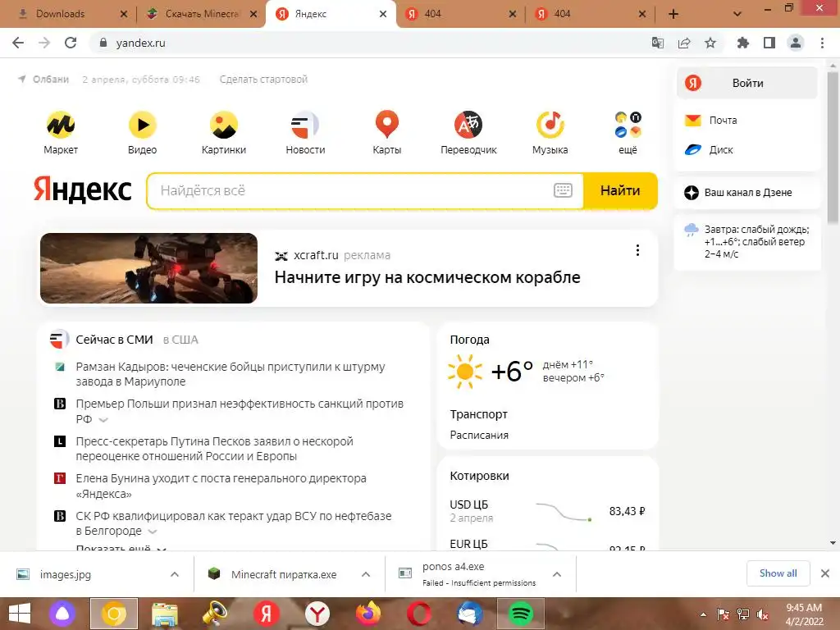Open tomorrow's weather forecast card Завтра: слабый дождь
Image resolution: width=840 pixels, height=630 pixels.
click(746, 242)
